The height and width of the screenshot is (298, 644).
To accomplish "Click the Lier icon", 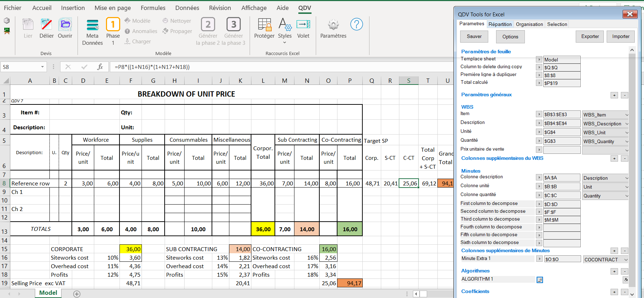I will click(x=28, y=25).
